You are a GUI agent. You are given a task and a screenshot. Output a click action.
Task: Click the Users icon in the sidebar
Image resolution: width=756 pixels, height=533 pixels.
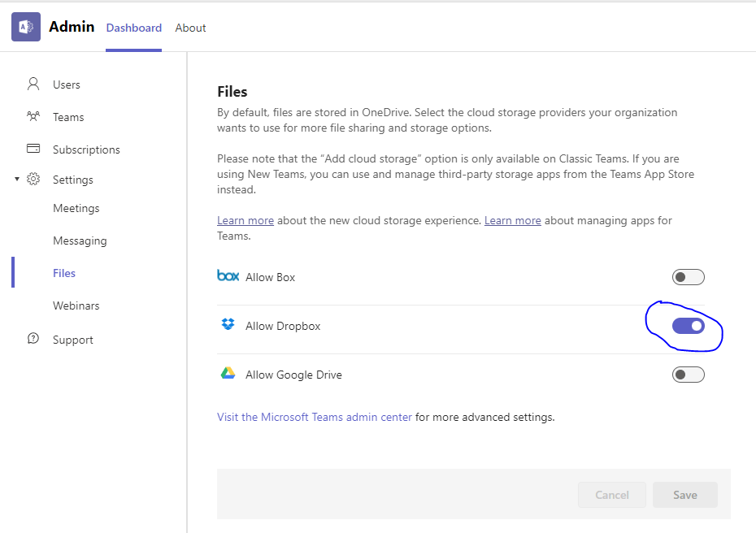[33, 84]
